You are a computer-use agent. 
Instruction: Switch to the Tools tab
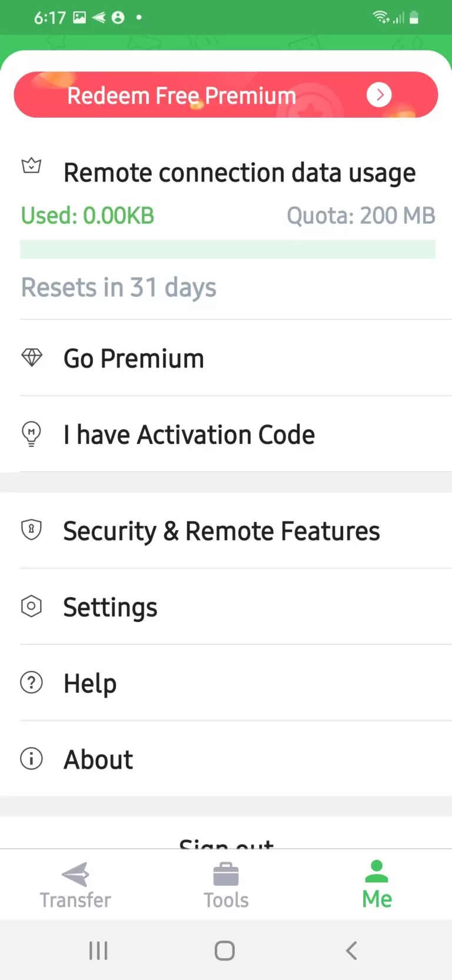[226, 885]
